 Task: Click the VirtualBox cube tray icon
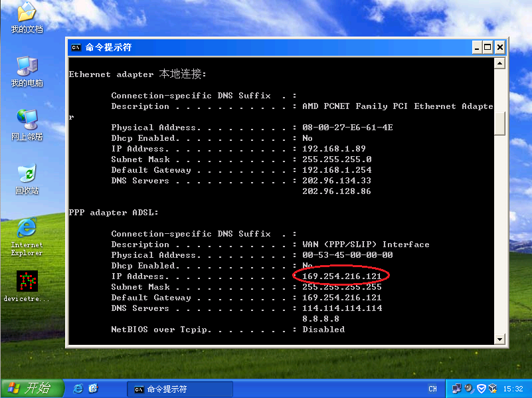tap(493, 389)
